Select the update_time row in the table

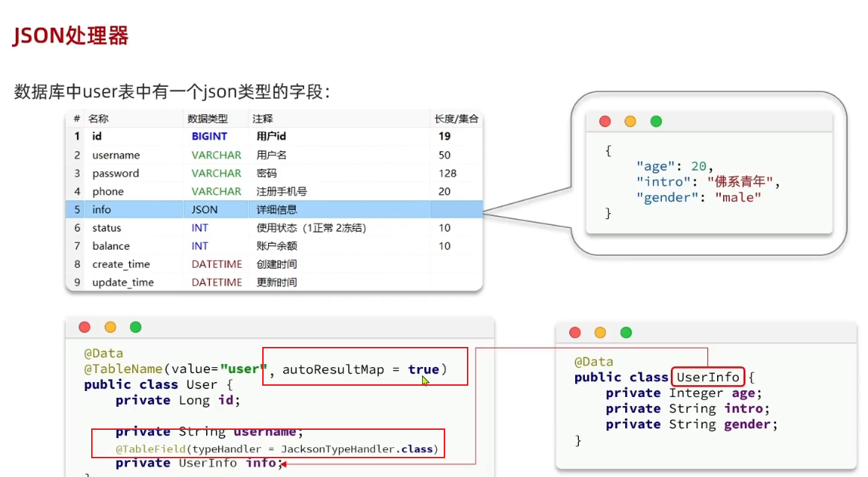click(273, 283)
